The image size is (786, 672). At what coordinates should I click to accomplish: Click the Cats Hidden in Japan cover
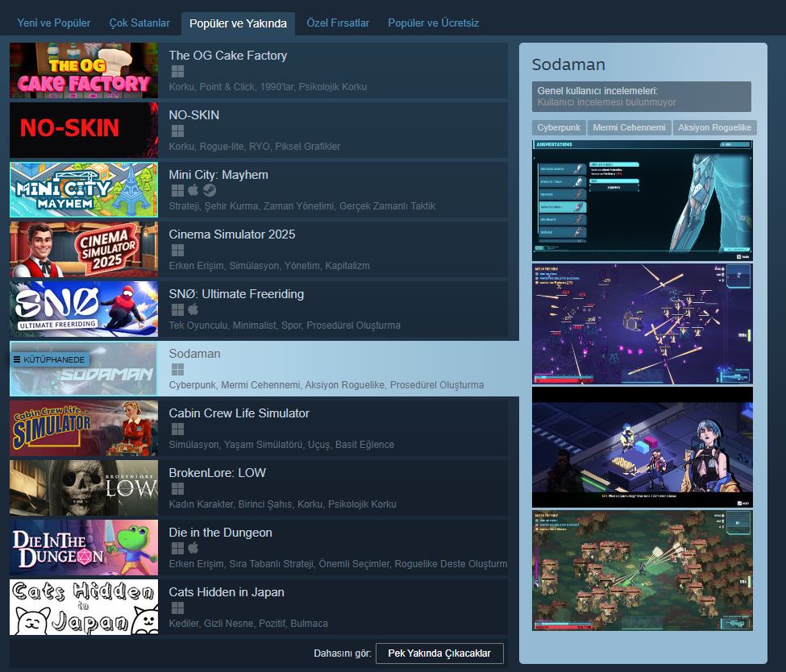84,607
